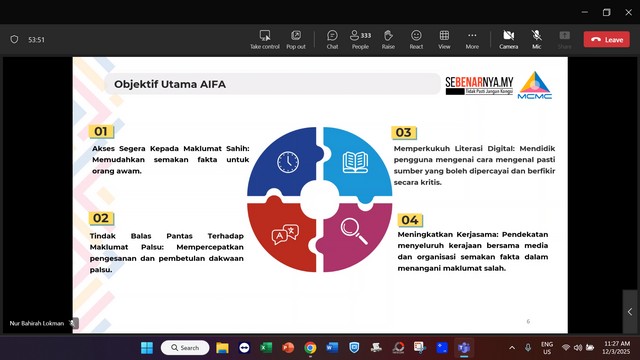Open the volume control in tray
The width and height of the screenshot is (640, 360).
pos(578,348)
